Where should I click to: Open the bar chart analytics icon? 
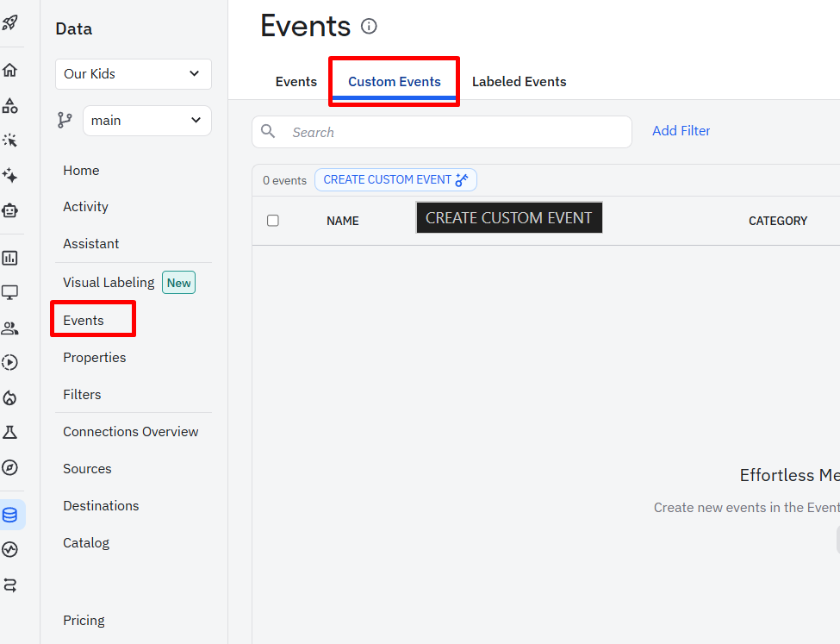click(x=10, y=258)
